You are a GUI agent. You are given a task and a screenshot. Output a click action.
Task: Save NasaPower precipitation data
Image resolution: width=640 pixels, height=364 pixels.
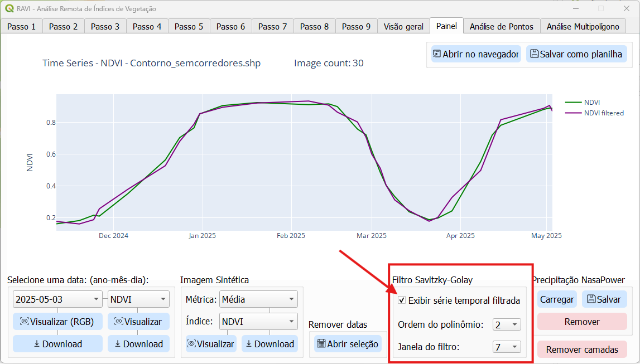(604, 299)
